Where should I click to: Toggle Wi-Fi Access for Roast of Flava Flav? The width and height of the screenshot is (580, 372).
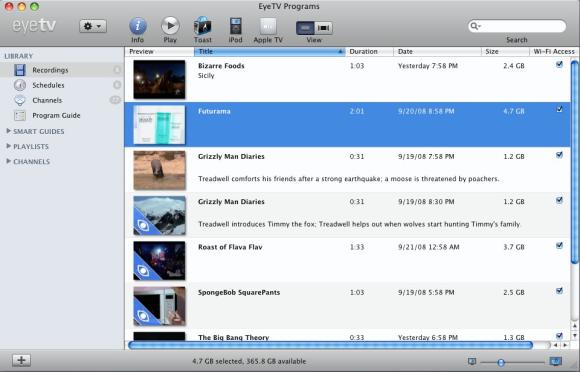click(559, 246)
